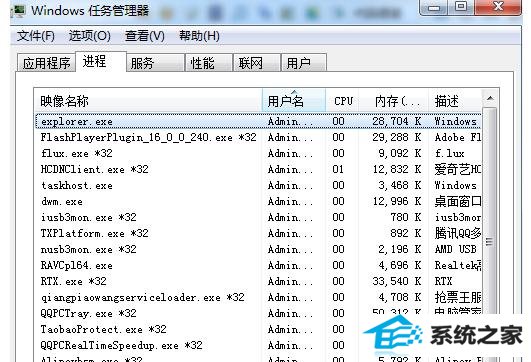This screenshot has width=531, height=362.
Task: Switch to the 性能 tab
Action: pyautogui.click(x=208, y=63)
